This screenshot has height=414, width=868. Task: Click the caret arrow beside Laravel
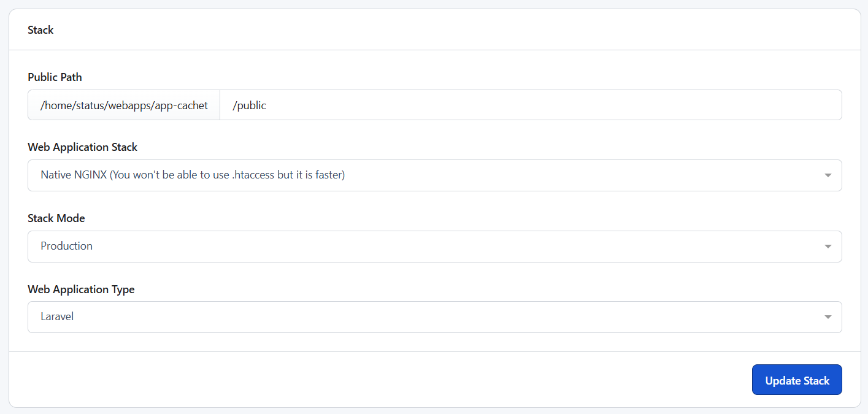pos(828,317)
